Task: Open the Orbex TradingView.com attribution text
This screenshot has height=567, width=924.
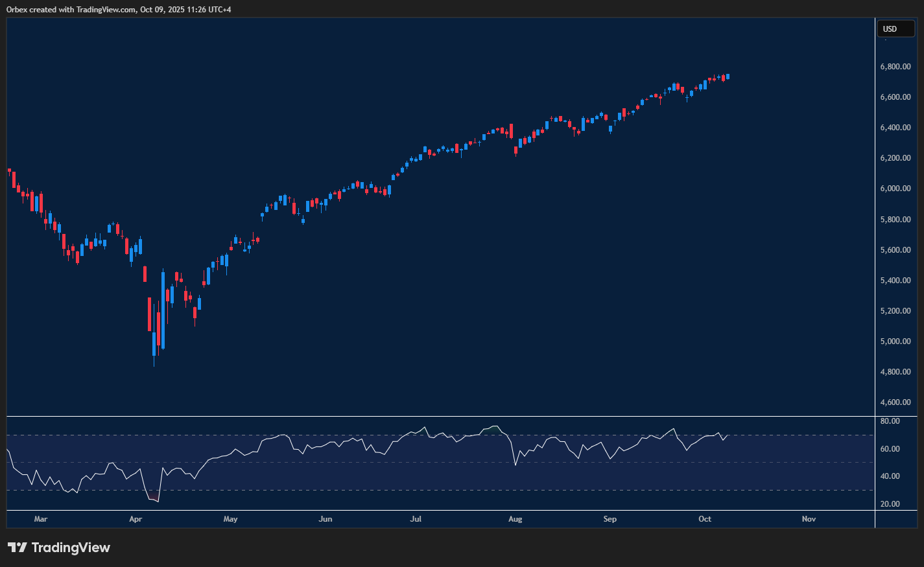Action: (x=119, y=9)
